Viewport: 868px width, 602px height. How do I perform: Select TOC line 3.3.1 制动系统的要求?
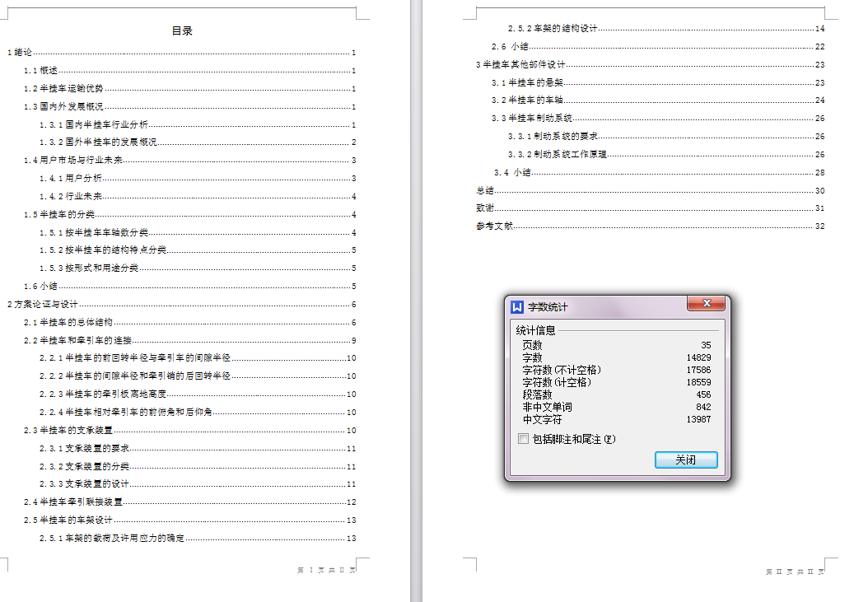(x=666, y=136)
